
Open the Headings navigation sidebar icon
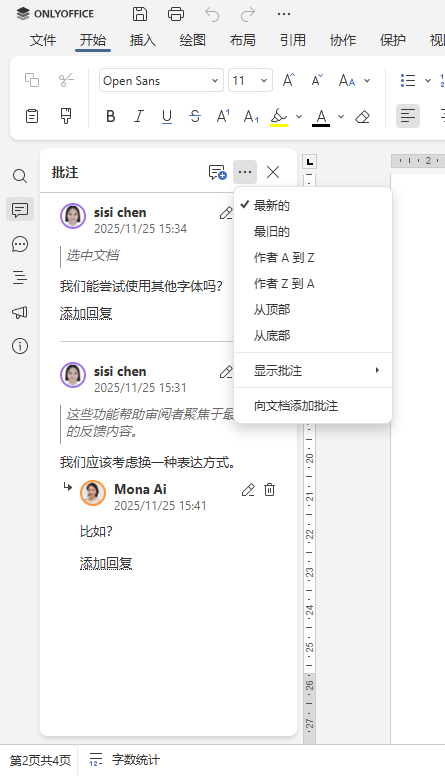tap(20, 278)
